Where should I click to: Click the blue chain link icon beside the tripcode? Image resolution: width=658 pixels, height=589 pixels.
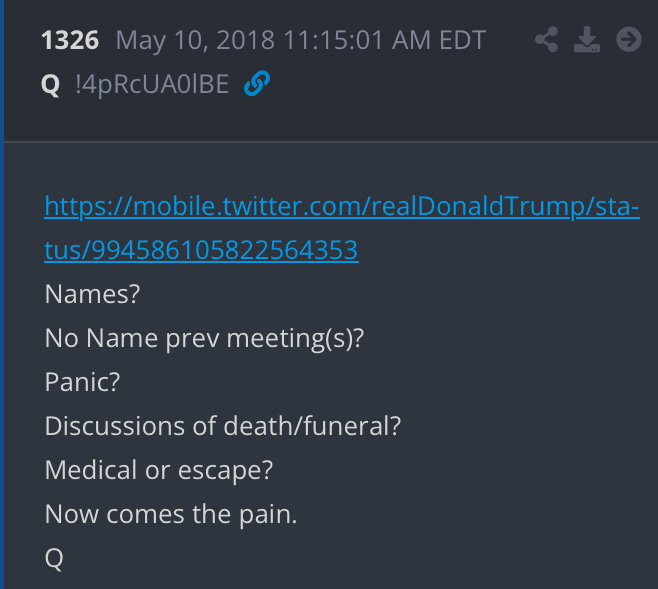257,83
